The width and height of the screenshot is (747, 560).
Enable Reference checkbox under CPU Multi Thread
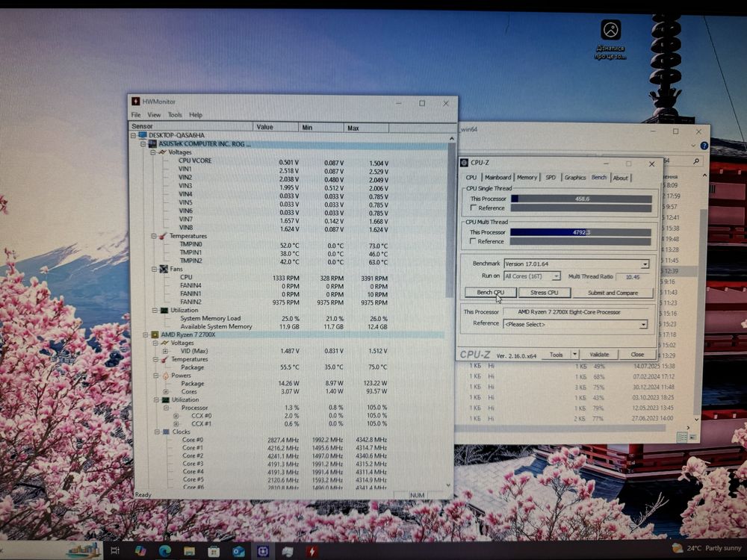(x=473, y=241)
